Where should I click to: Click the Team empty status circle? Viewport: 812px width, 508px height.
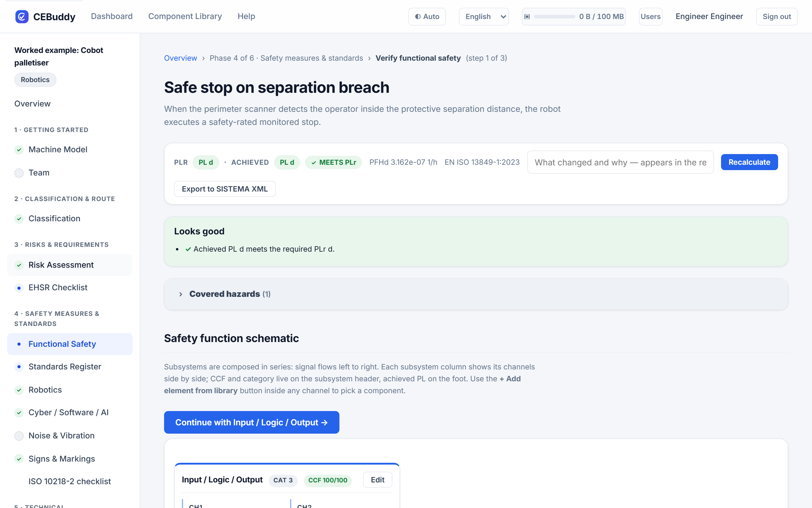19,173
